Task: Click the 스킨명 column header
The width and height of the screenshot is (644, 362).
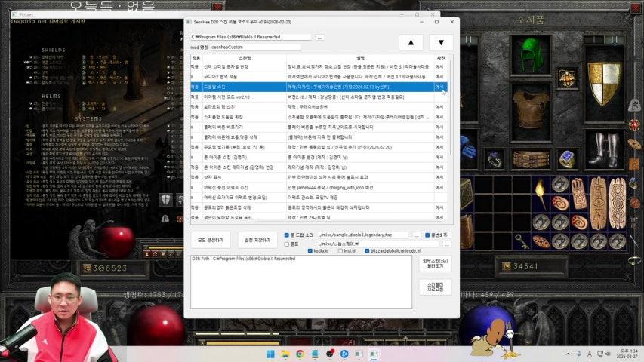Action: click(x=244, y=58)
